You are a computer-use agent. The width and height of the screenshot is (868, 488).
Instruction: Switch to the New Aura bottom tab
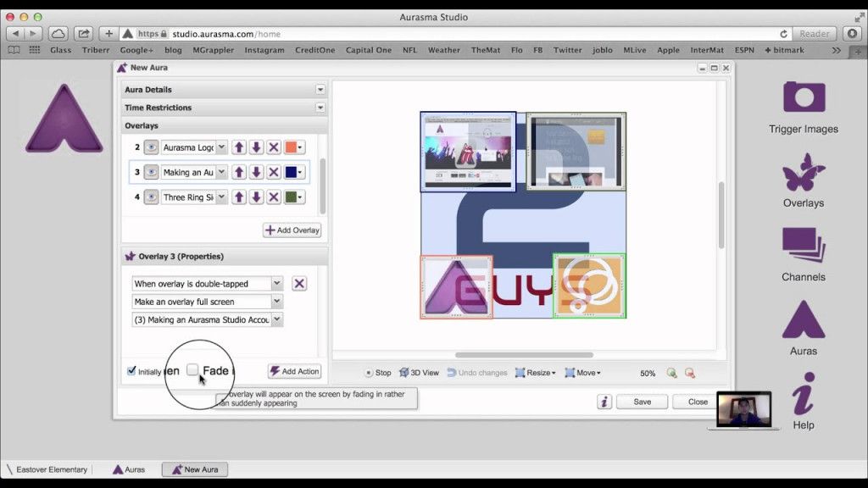pyautogui.click(x=195, y=469)
